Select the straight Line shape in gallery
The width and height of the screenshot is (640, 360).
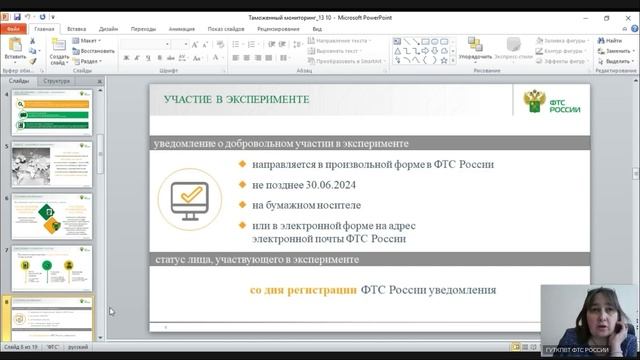coord(407,42)
